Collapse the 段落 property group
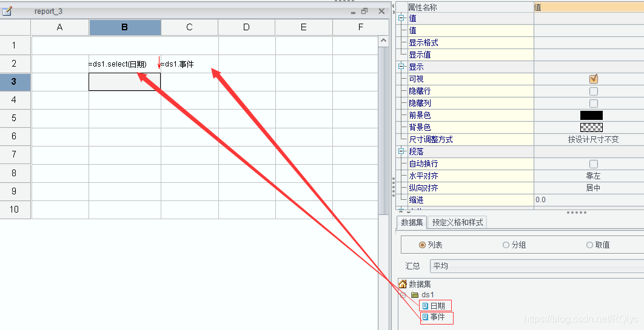The width and height of the screenshot is (644, 330). pyautogui.click(x=401, y=151)
